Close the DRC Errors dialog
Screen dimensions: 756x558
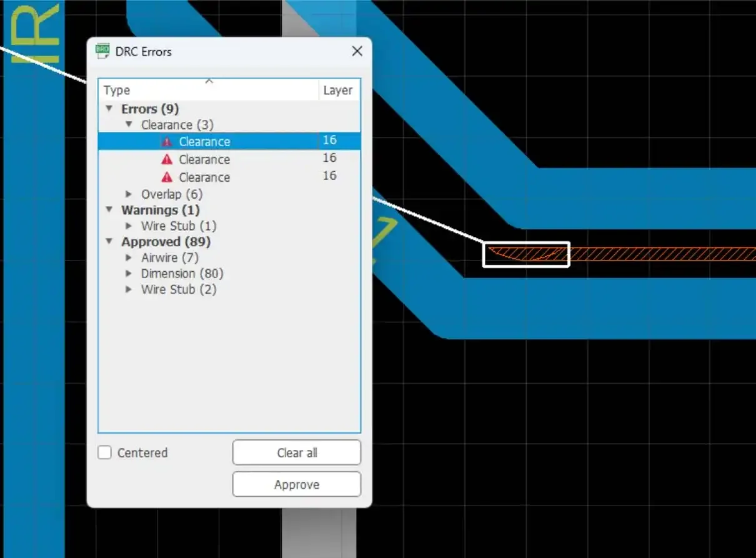(357, 51)
